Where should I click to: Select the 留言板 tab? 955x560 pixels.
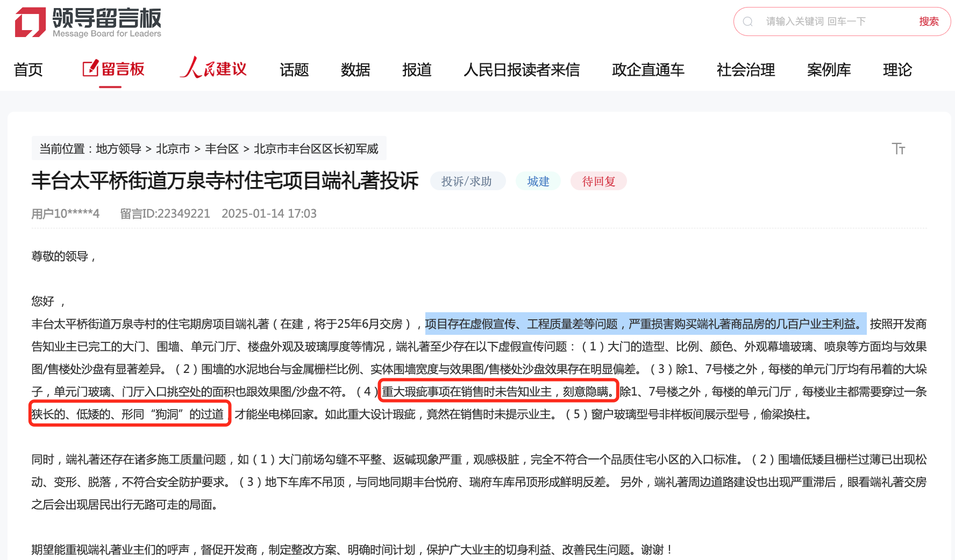click(113, 69)
